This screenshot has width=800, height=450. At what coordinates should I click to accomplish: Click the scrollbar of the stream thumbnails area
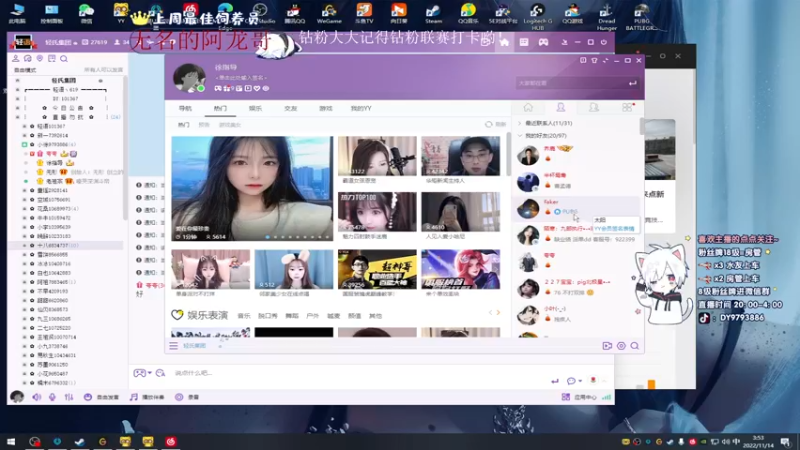509,153
